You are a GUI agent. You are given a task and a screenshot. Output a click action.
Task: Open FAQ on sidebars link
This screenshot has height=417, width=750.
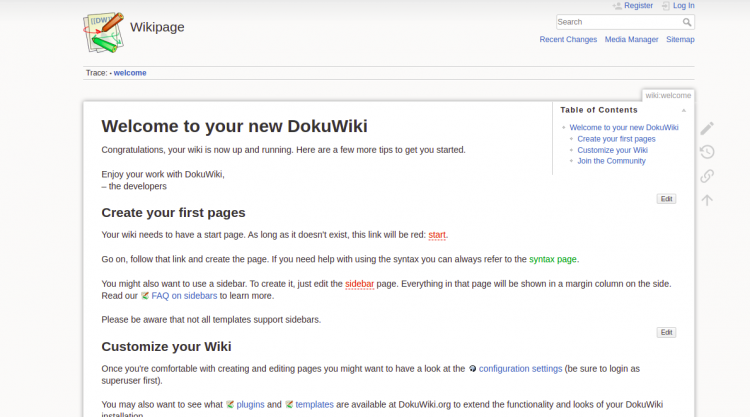click(184, 296)
